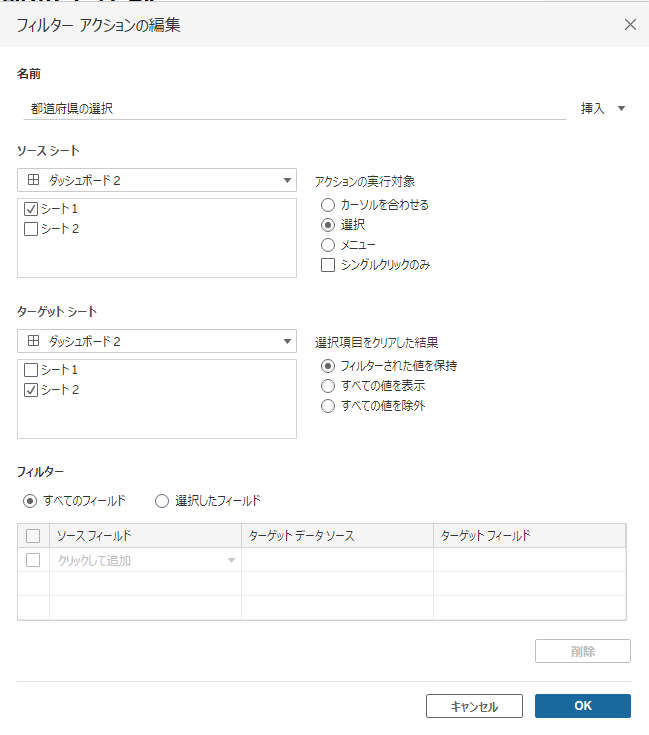649x735 pixels.
Task: Uncheck シート 1 in source sheets list
Action: (x=31, y=209)
